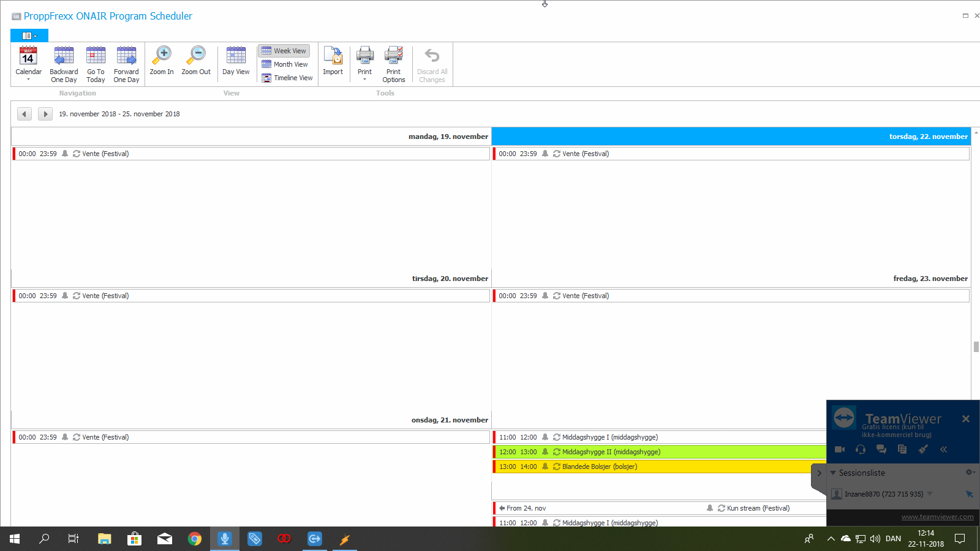This screenshot has height=551, width=980.
Task: Click the recurrence icon on Thursday's Vente entry
Action: pos(557,154)
